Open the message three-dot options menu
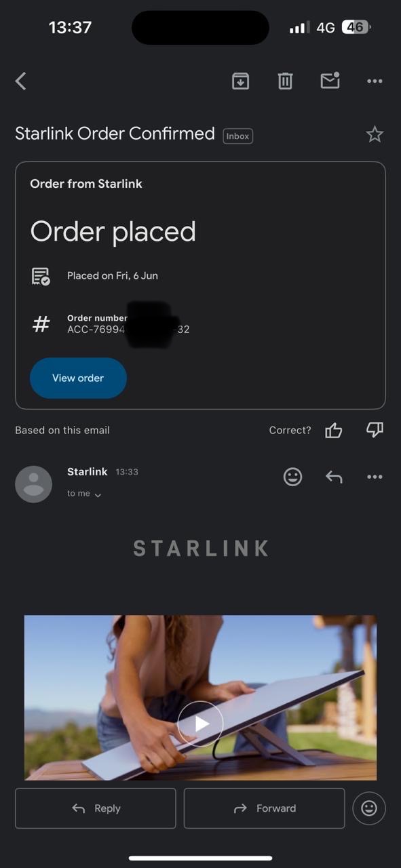 click(375, 477)
